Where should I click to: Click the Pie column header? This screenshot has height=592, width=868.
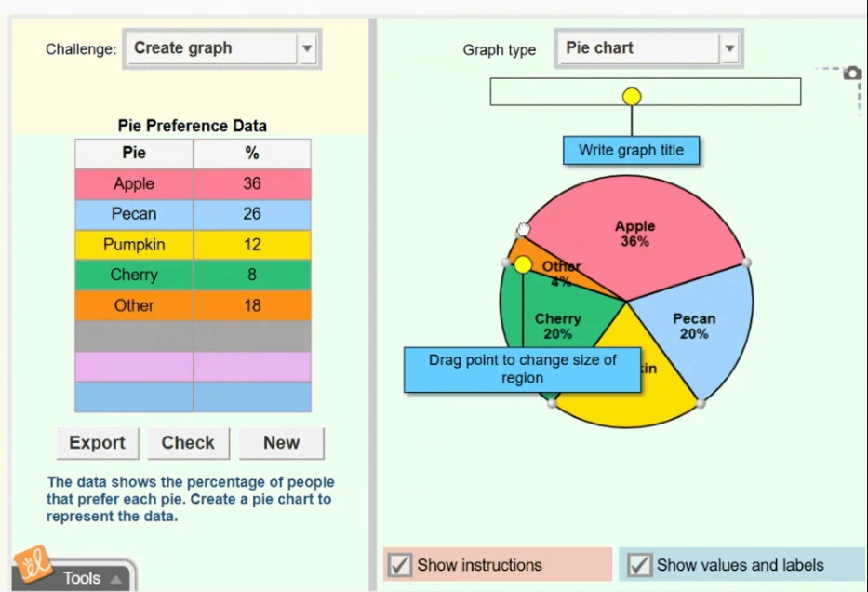point(134,154)
